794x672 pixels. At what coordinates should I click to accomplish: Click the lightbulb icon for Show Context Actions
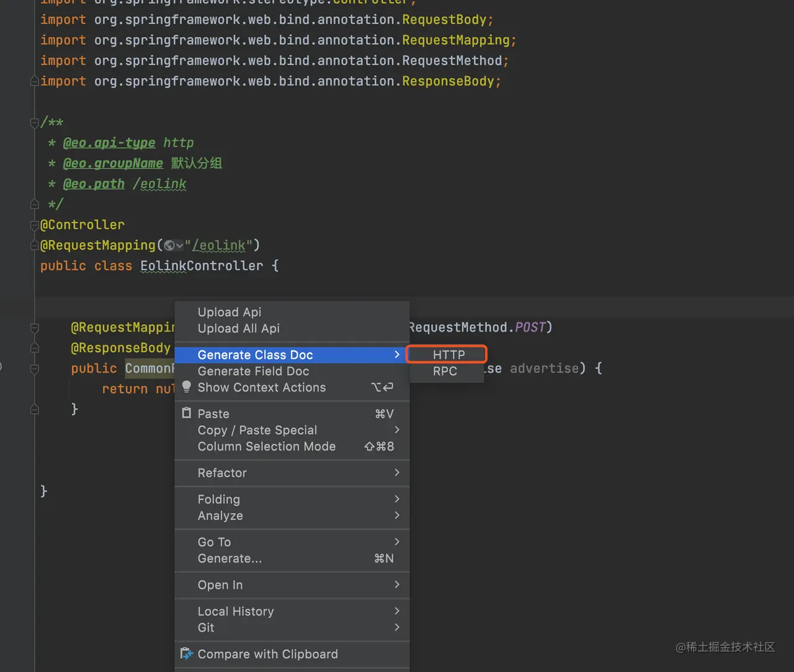[x=186, y=387]
